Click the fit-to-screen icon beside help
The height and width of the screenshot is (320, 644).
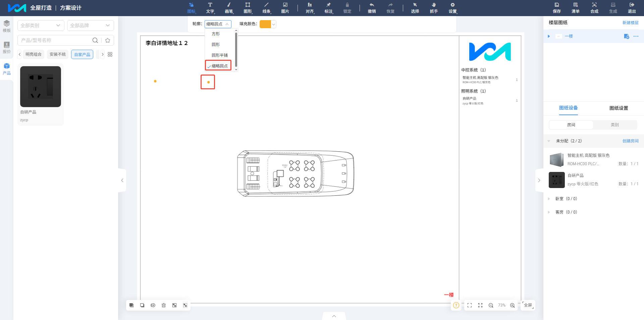(x=470, y=305)
